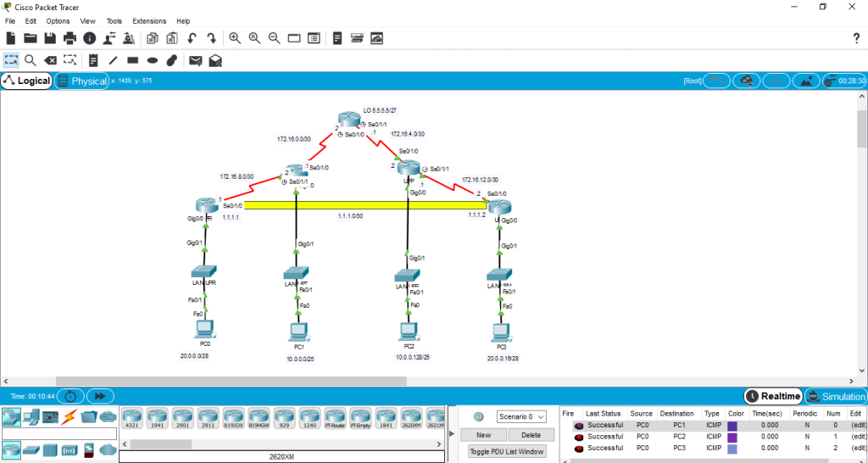868x463 pixels.
Task: Select the PC0 computer on the canvas
Action: coord(205,329)
